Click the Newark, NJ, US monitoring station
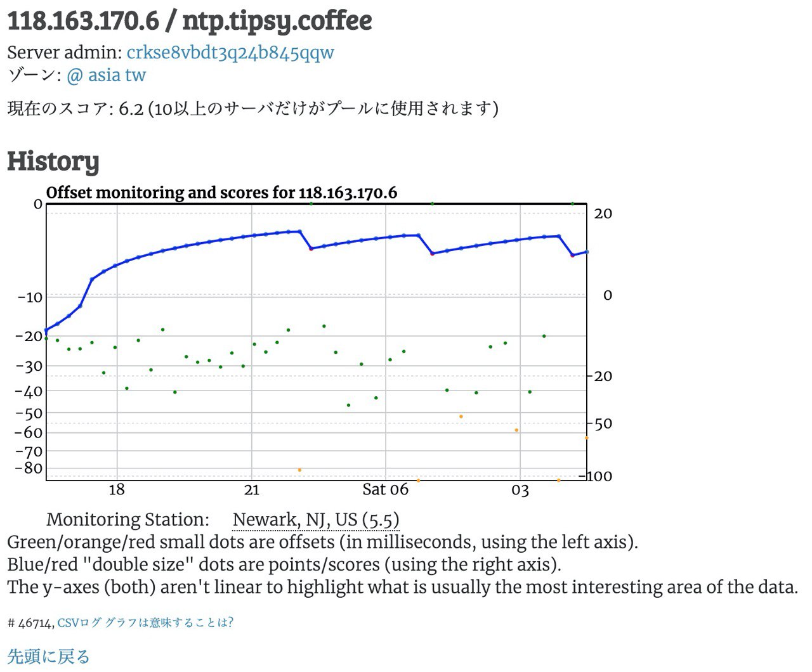 tap(316, 520)
